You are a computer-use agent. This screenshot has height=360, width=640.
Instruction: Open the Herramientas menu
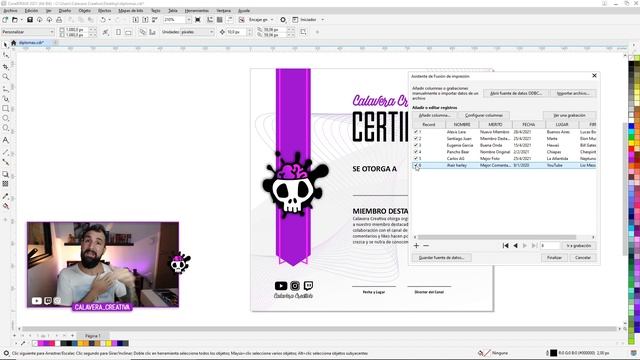[197, 11]
